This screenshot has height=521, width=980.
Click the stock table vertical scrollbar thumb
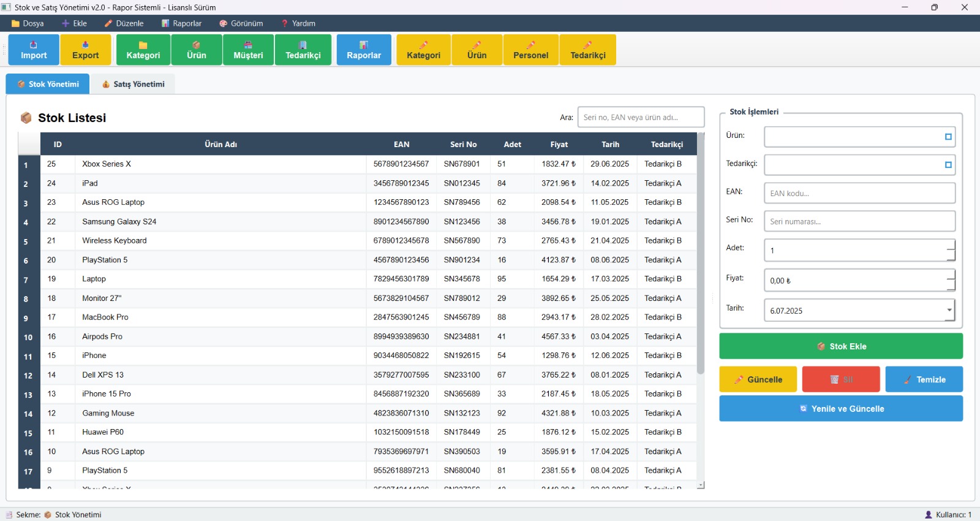point(701,254)
